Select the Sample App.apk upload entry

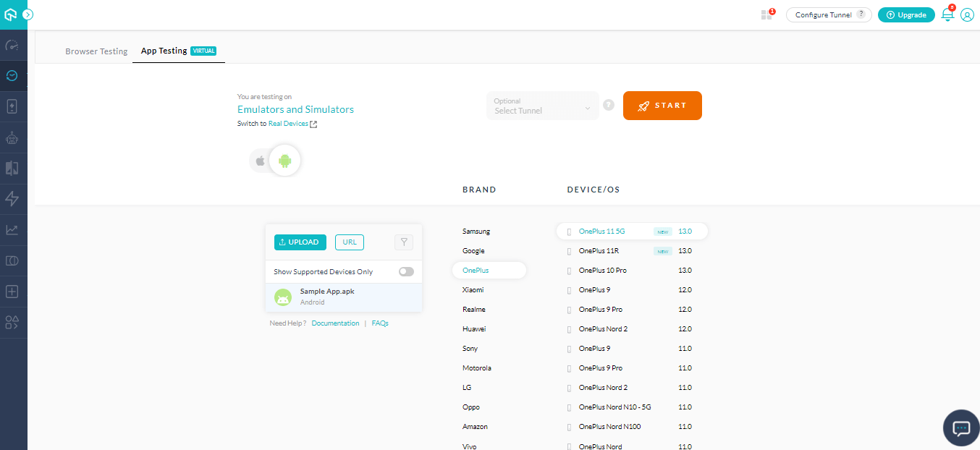(327, 297)
